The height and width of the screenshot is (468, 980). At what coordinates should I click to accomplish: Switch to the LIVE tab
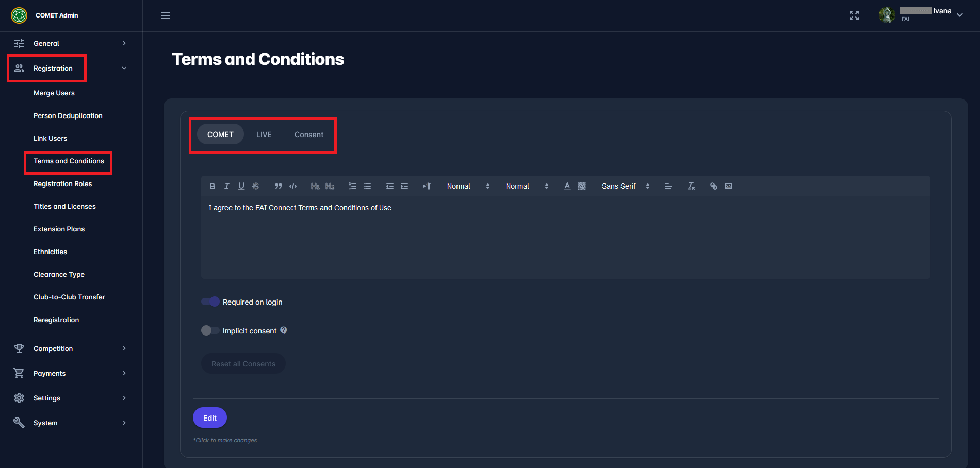264,134
